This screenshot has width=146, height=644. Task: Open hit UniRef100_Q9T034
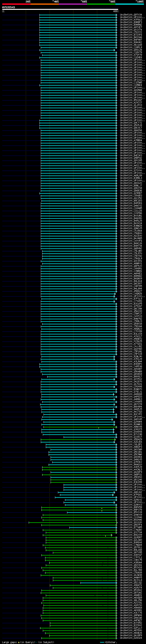point(131,15)
